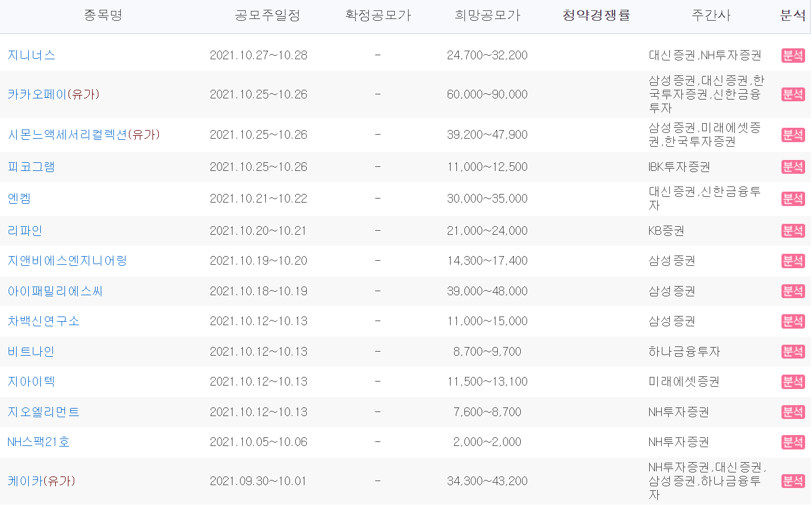Open the 분석 badge for 엔켐
Image resolution: width=812 pixels, height=507 pixels.
click(793, 199)
